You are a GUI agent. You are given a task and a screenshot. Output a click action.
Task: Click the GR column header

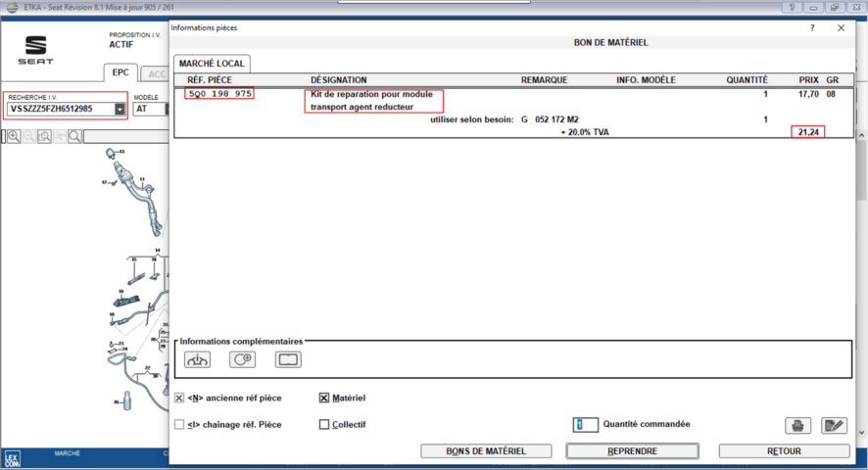coord(832,80)
